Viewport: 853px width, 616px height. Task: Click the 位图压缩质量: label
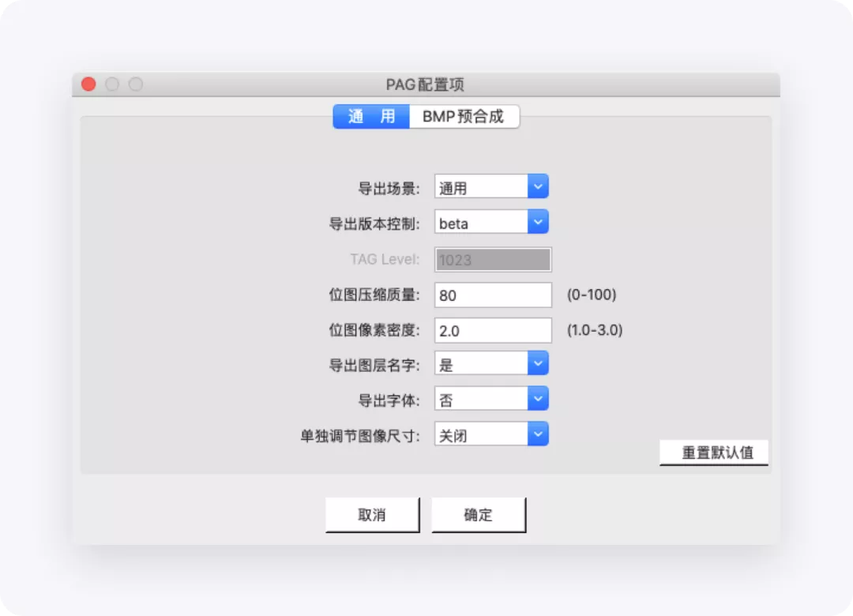[x=374, y=295]
